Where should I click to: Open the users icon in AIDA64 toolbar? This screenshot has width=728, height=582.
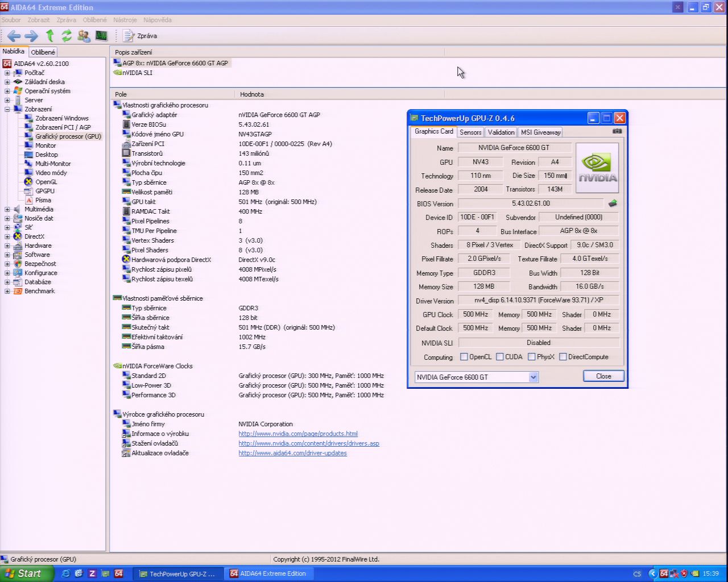(84, 36)
